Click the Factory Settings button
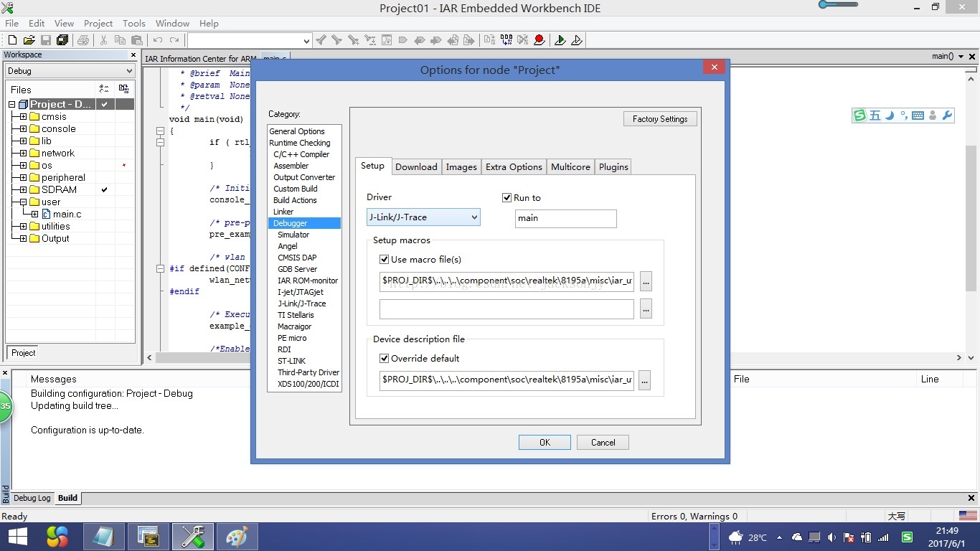Screen dimensions: 980x551 point(660,119)
